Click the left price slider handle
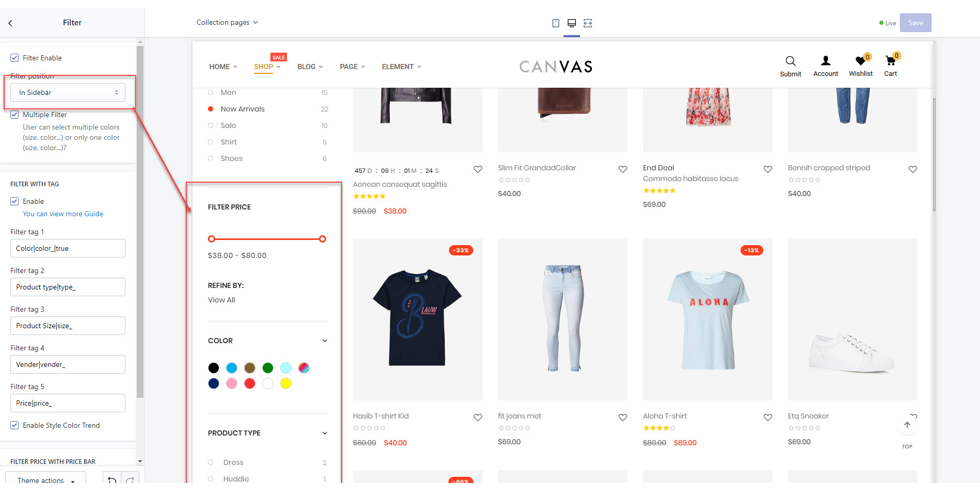This screenshot has width=980, height=499. coord(212,239)
